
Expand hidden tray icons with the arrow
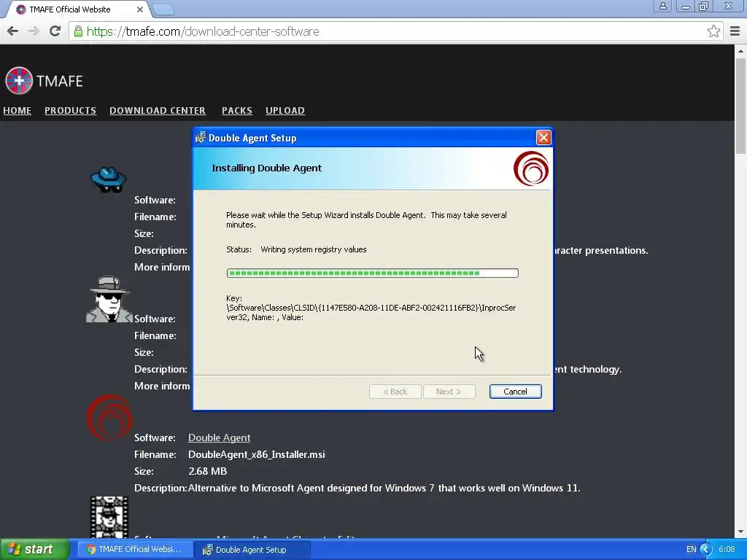click(x=705, y=549)
